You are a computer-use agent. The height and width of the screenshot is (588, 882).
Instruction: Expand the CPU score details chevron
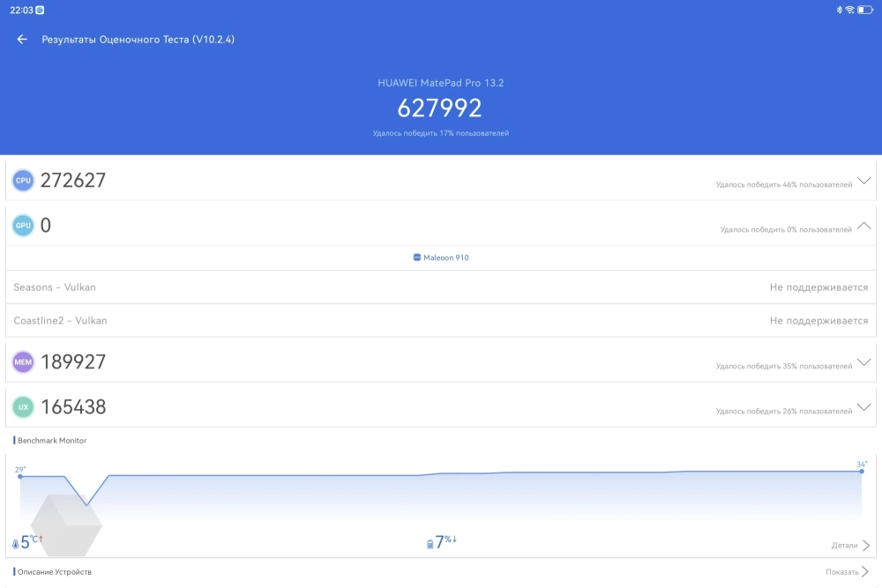coord(863,182)
